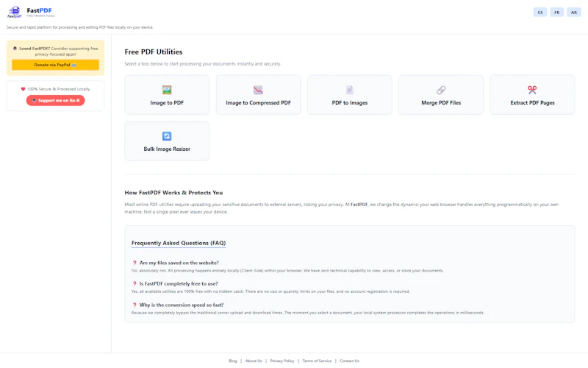The width and height of the screenshot is (588, 368).
Task: Click the Merge PDF Files link icon
Action: point(441,90)
